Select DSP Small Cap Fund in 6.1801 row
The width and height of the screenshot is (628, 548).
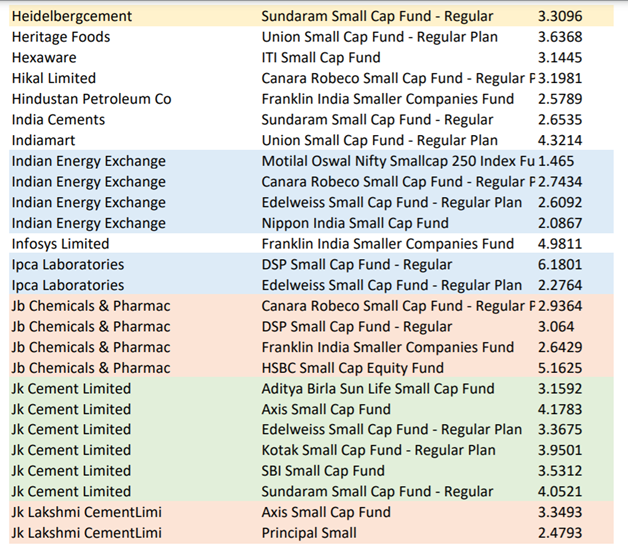[x=356, y=265]
